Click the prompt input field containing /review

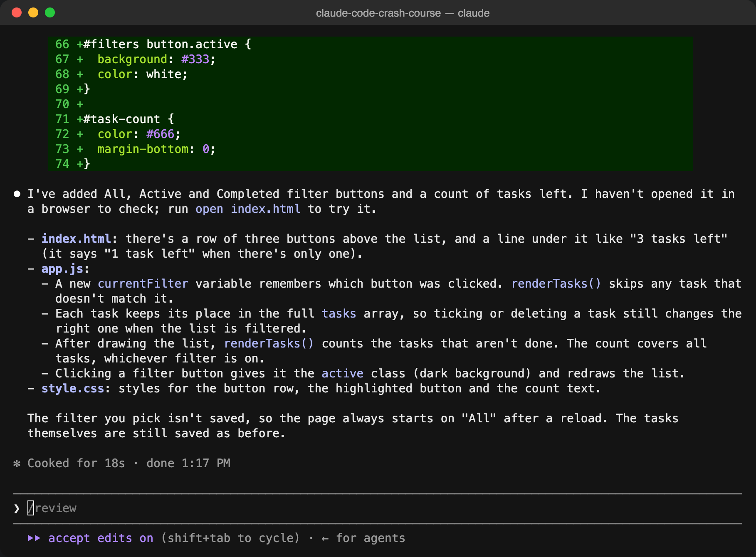tap(378, 508)
